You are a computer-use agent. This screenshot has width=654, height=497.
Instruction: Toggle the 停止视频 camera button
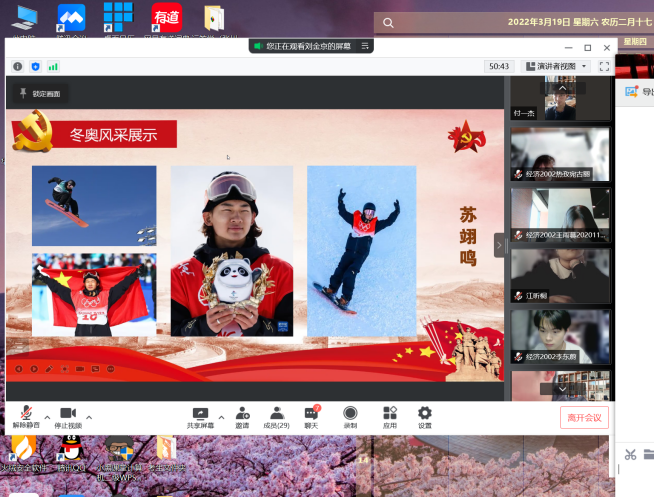pos(68,413)
